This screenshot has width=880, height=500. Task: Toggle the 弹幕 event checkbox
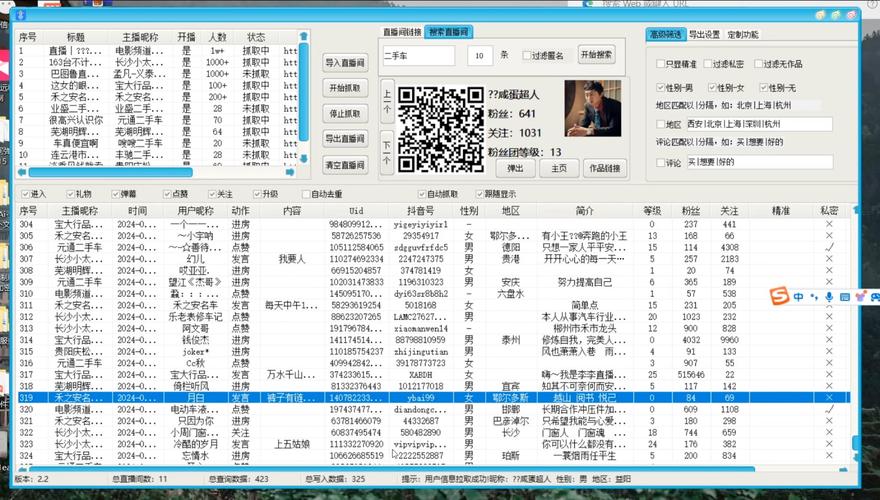[x=115, y=194]
